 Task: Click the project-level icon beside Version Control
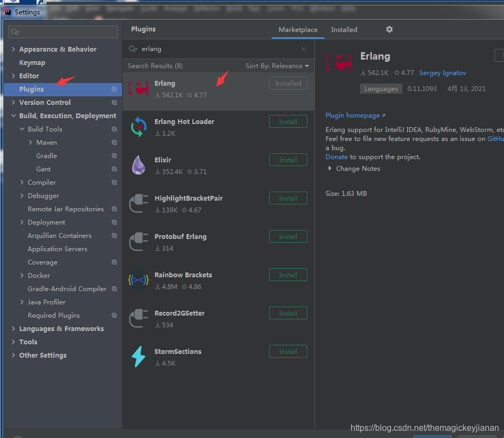(114, 102)
